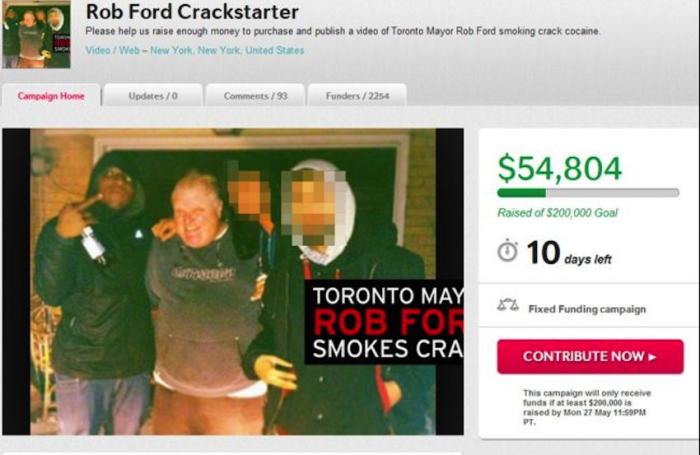Image resolution: width=700 pixels, height=455 pixels.
Task: Click the fixed funding scales icon
Action: tap(508, 305)
